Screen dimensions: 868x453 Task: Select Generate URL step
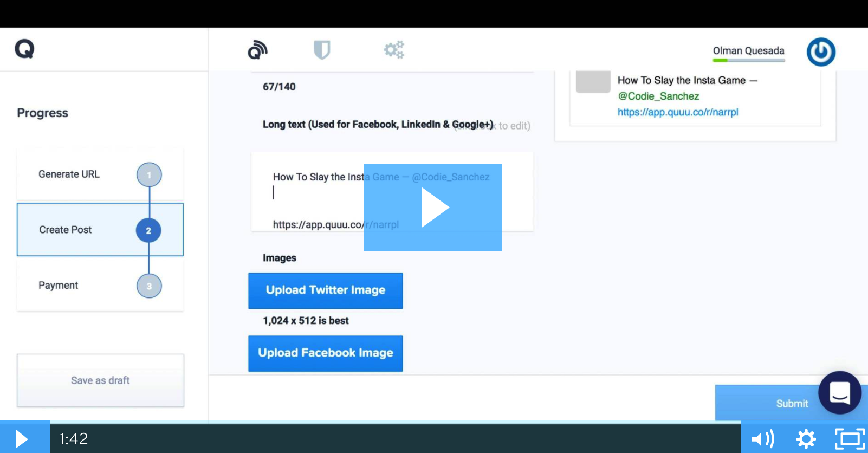point(100,174)
